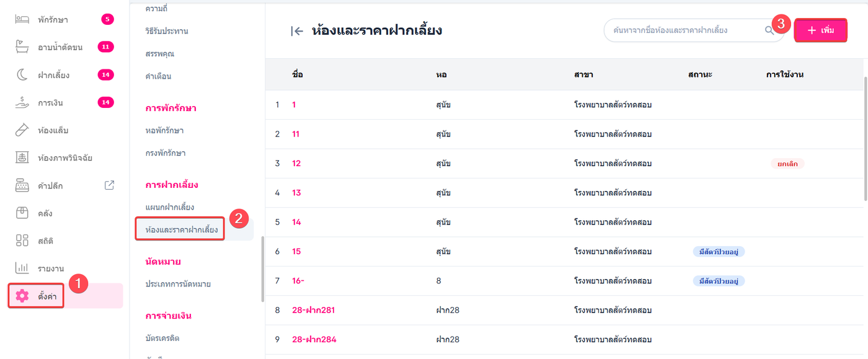Click the table's vertical scrollbar
Viewport: 868px width, 359px height.
point(865,138)
